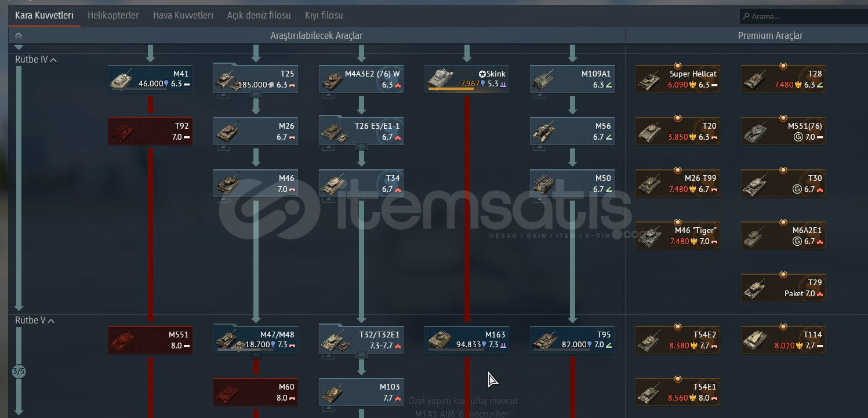Image resolution: width=868 pixels, height=418 pixels.
Task: Select the M46 "Tiger" premium image
Action: click(x=650, y=237)
